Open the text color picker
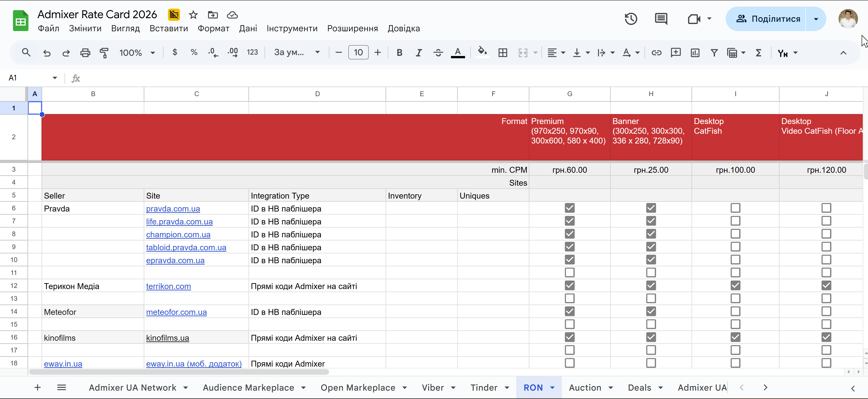Image resolution: width=868 pixels, height=399 pixels. point(458,53)
